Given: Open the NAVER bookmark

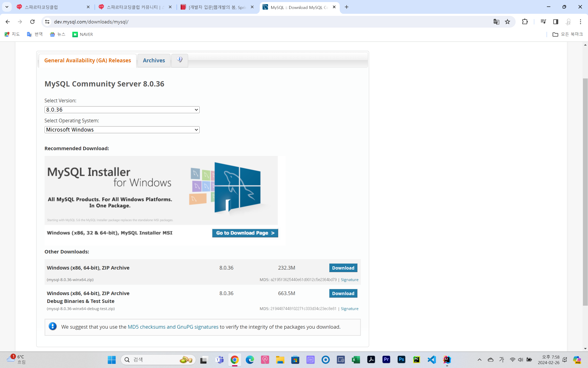Looking at the screenshot, I should [83, 34].
